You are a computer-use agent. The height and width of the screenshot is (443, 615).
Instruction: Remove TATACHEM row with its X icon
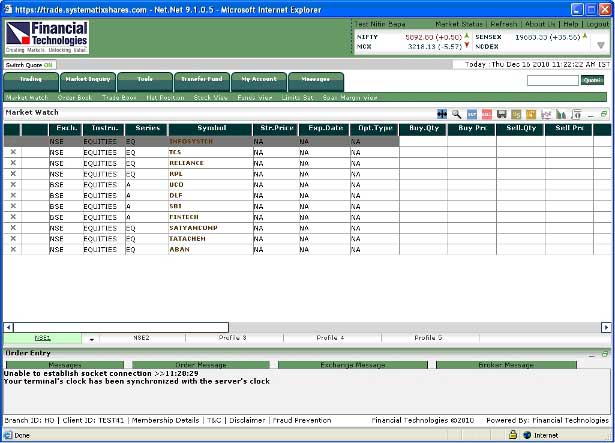tap(13, 238)
